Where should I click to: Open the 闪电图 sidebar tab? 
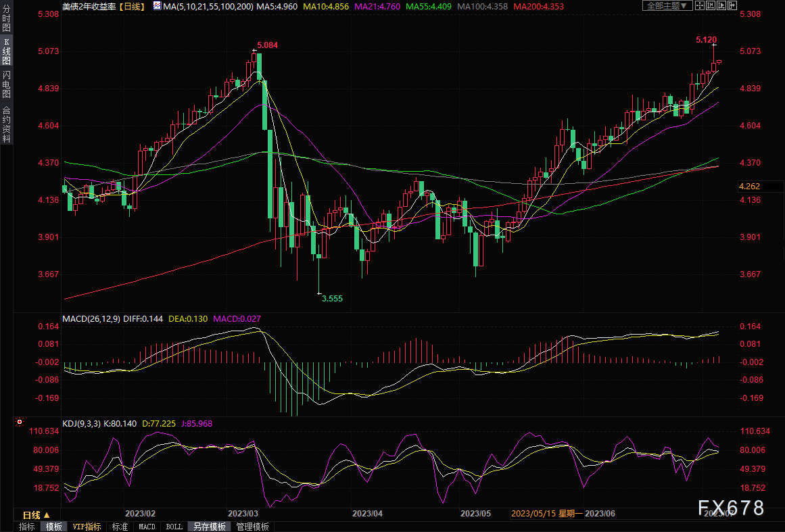coord(6,84)
